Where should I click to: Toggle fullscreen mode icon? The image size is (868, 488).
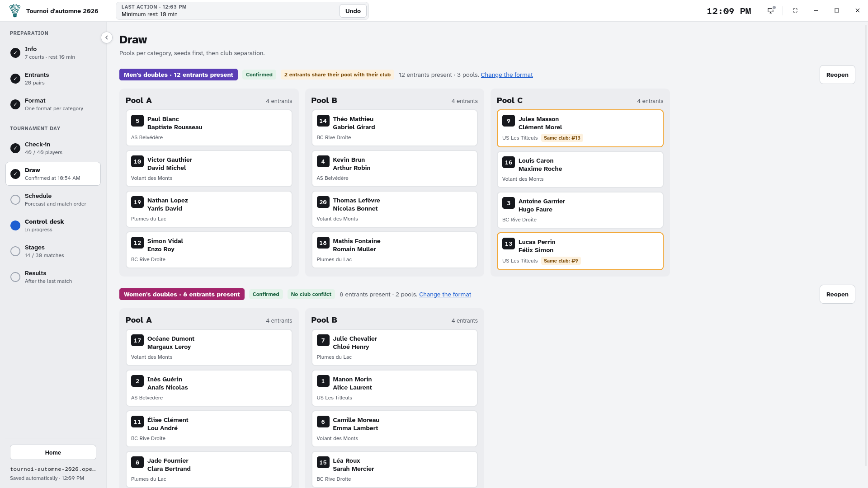[x=795, y=10]
